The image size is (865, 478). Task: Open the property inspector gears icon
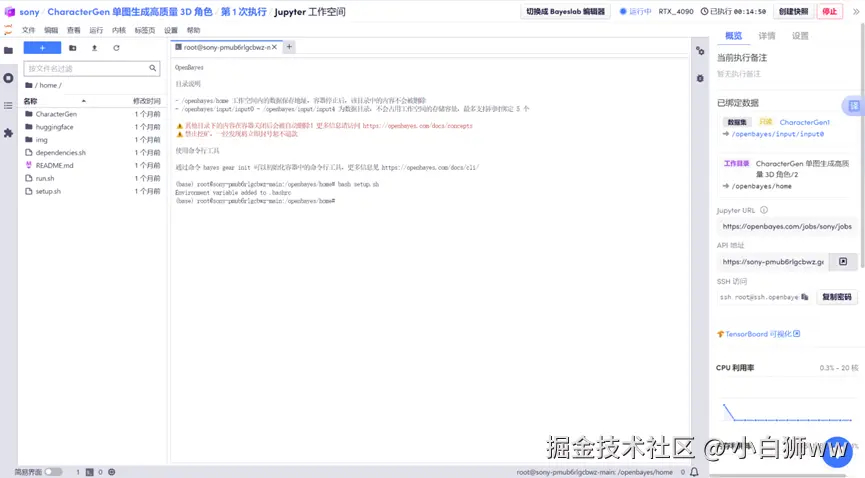click(x=700, y=51)
